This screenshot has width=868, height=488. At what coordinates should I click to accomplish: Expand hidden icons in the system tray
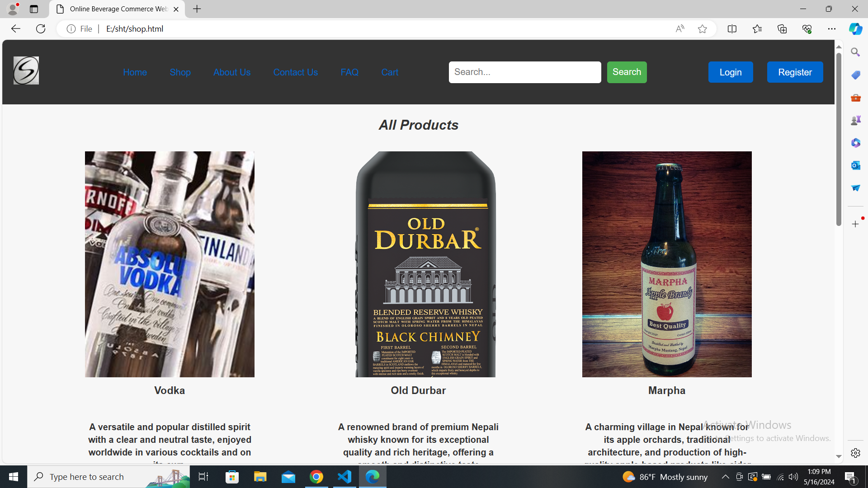tap(726, 477)
